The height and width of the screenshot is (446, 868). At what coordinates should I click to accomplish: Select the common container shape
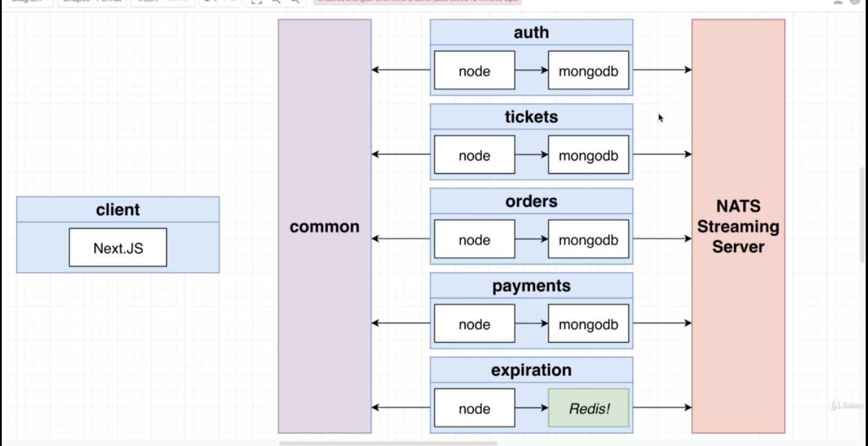tap(324, 227)
